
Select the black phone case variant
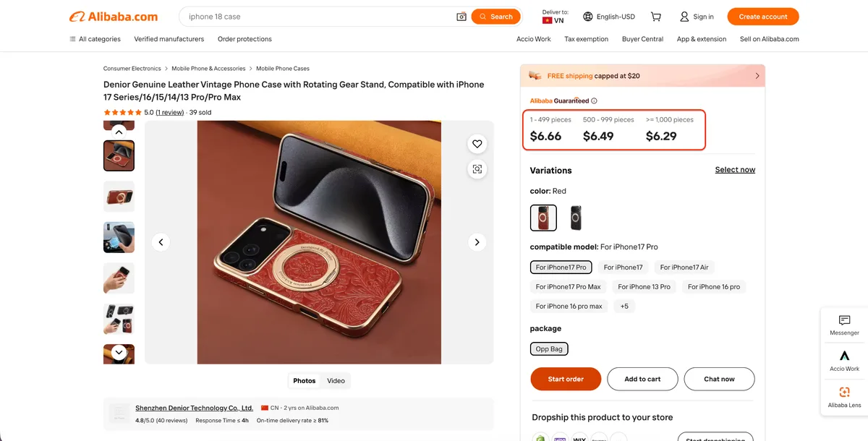(x=575, y=218)
